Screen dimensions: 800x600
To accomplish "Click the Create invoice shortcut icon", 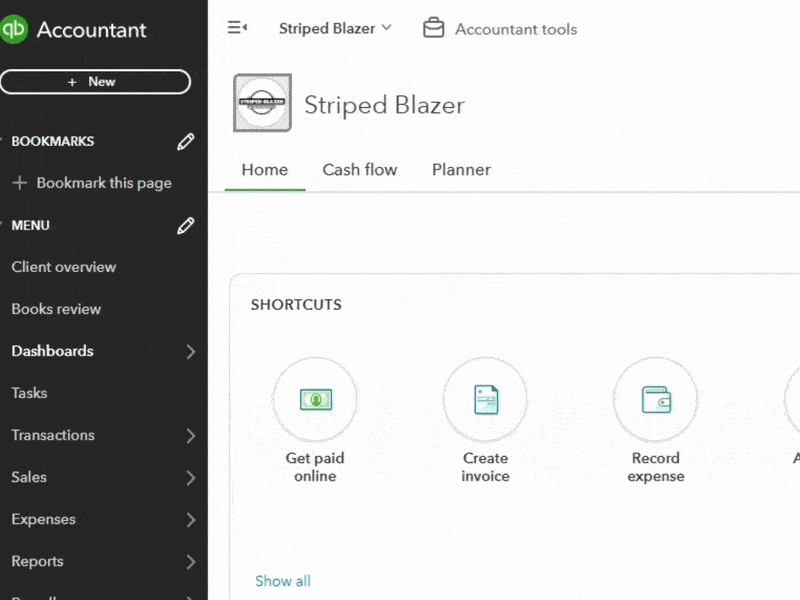I will (x=485, y=399).
